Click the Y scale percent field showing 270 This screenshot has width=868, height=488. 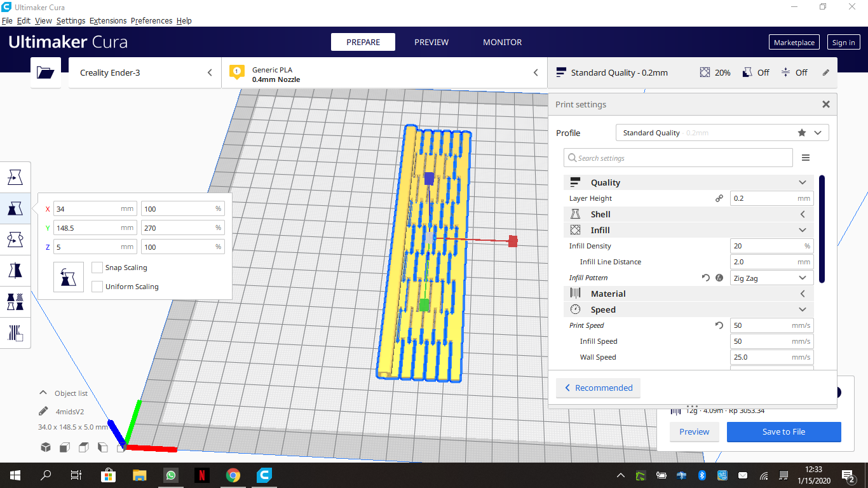tap(182, 227)
